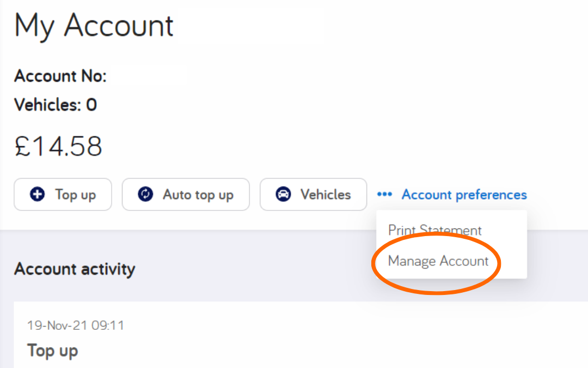The width and height of the screenshot is (588, 368).
Task: Click the Account activity section heading
Action: (x=75, y=269)
